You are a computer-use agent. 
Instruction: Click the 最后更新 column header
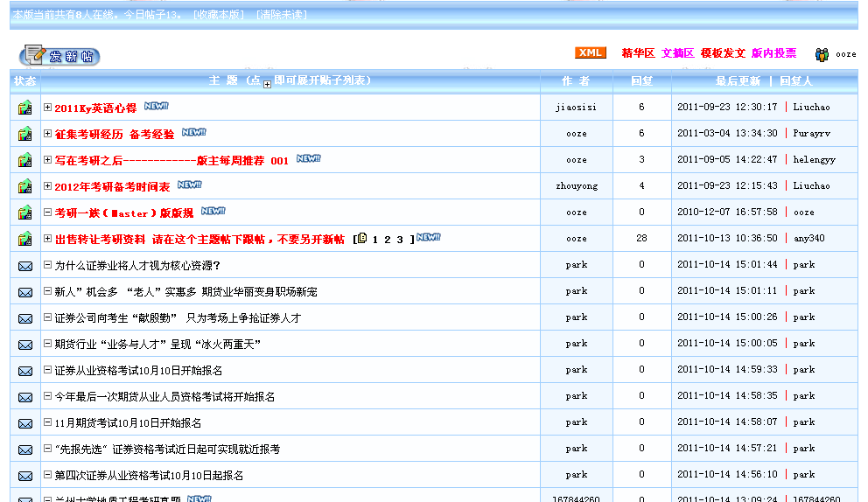(x=738, y=80)
